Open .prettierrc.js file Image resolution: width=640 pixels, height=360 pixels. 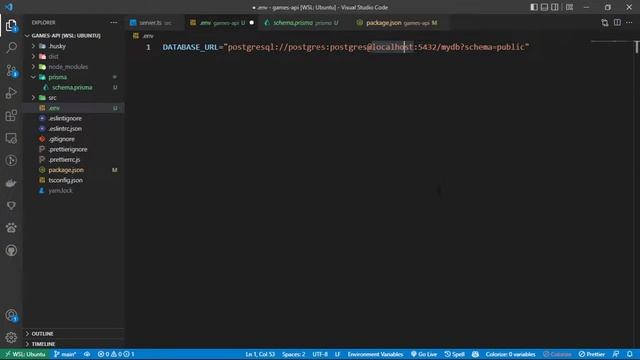[73, 160]
